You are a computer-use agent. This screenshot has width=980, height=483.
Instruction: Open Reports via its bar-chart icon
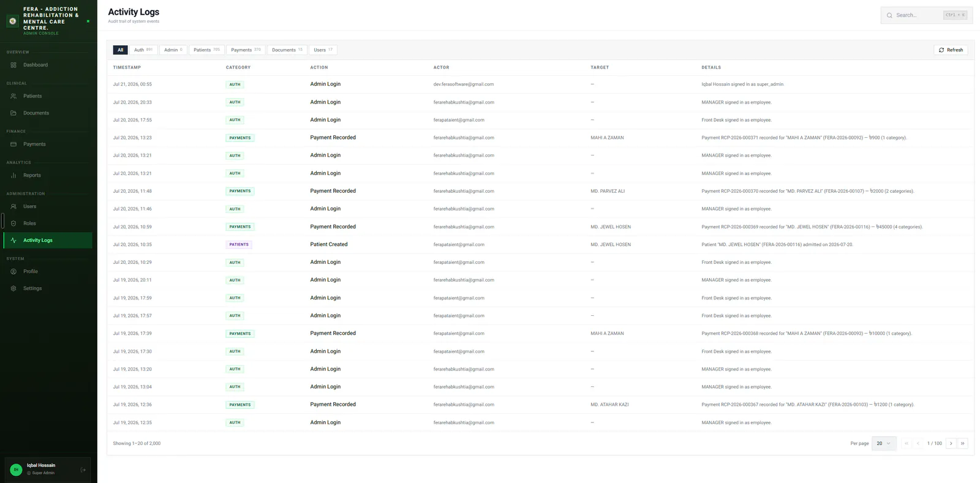pyautogui.click(x=13, y=176)
